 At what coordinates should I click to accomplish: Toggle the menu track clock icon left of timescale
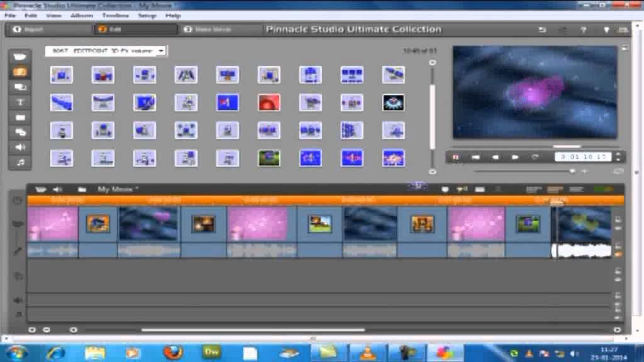tap(17, 200)
